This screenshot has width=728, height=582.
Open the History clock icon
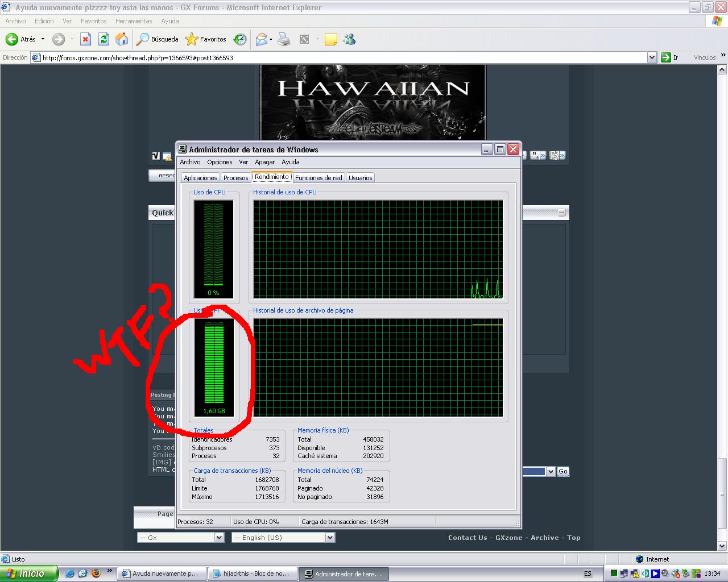[x=240, y=39]
